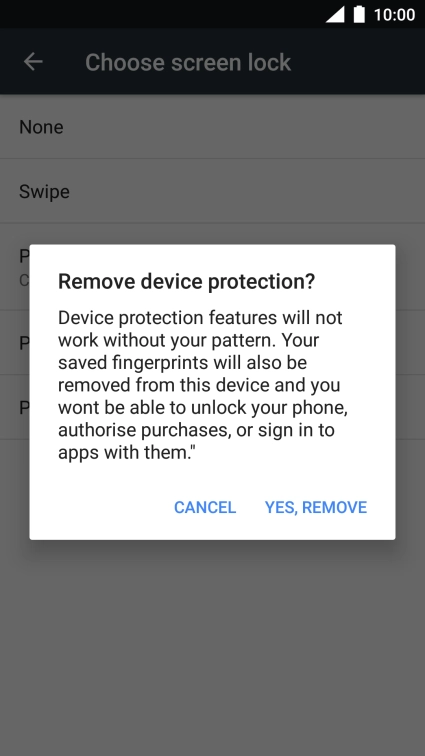
Task: Choose the partly hidden option just below Swipe
Action: click(14, 267)
